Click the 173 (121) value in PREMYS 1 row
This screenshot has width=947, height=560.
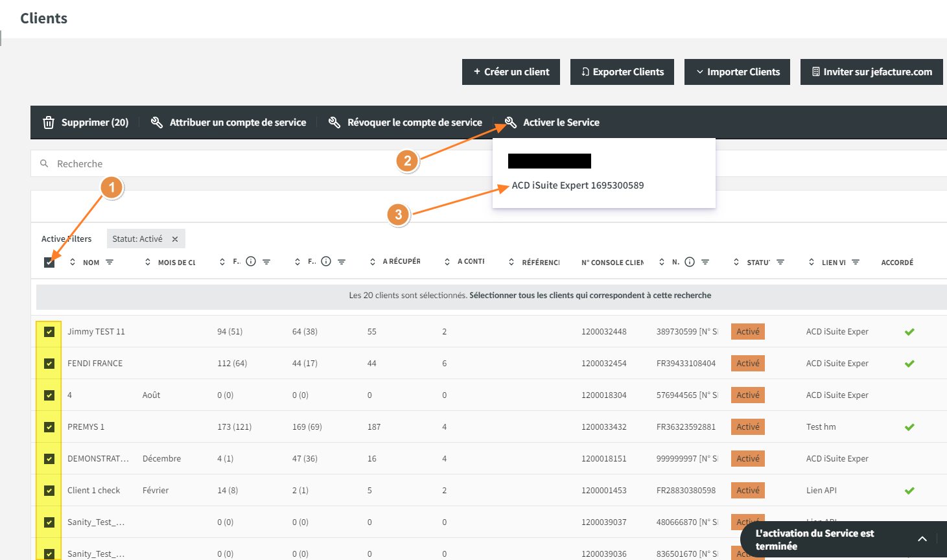click(235, 427)
